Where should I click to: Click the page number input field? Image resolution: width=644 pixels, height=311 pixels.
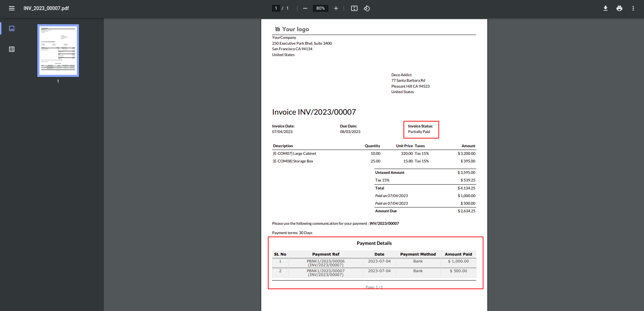pos(276,8)
